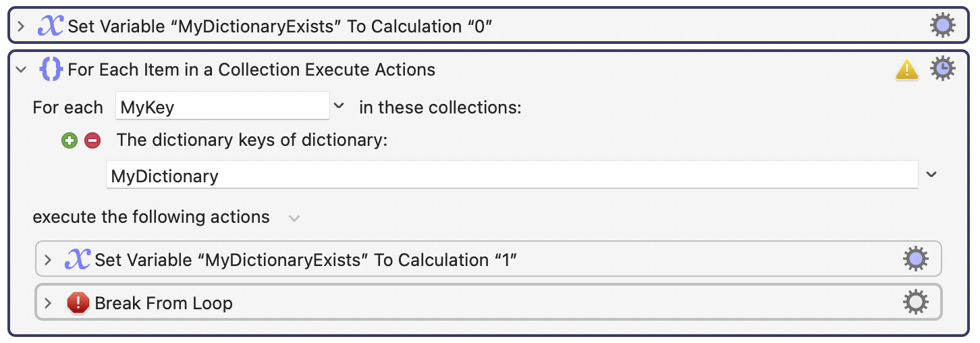Open the dropdown beside the MyDictionary field
Screen dimensions: 980x343
931,175
